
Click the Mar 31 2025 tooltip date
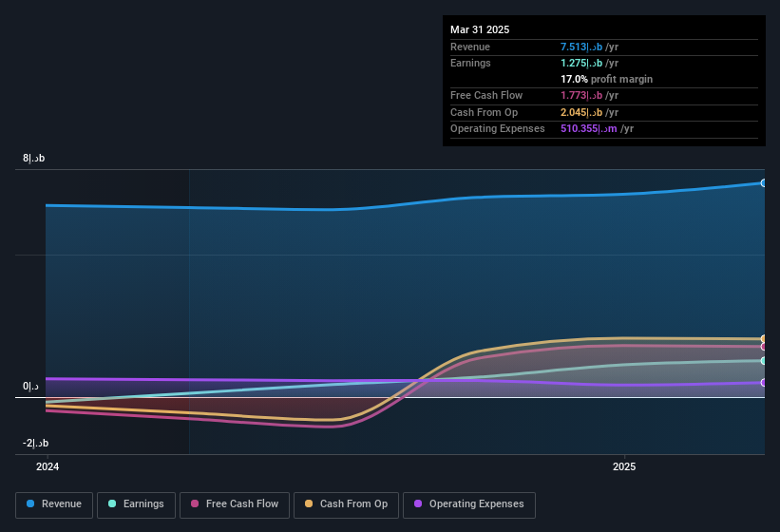[480, 29]
